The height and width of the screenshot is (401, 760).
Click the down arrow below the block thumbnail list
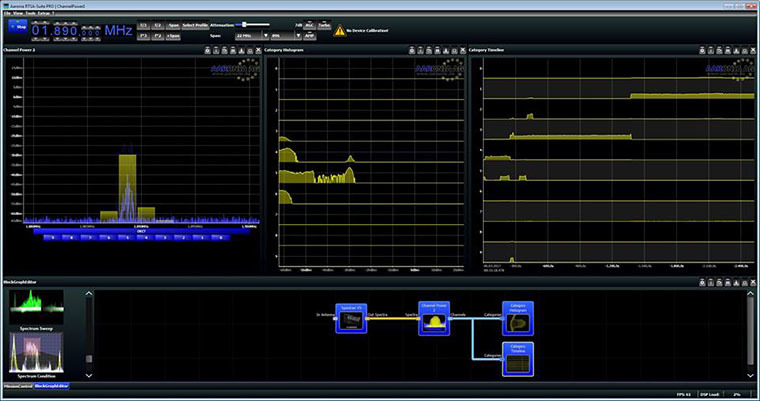[89, 375]
